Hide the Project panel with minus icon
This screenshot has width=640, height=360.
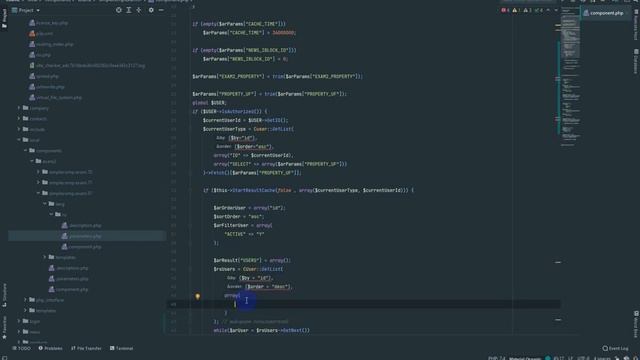pos(161,10)
